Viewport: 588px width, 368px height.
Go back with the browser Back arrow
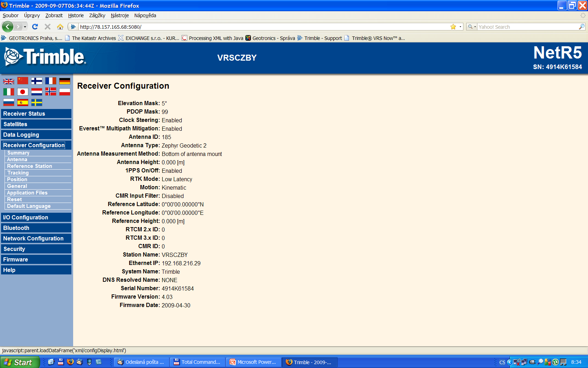8,27
